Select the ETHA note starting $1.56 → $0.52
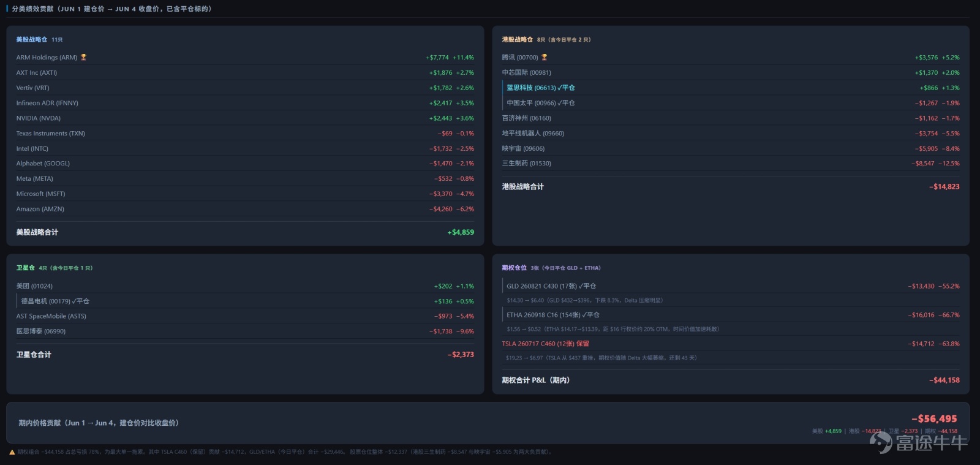Image resolution: width=980 pixels, height=465 pixels. (613, 329)
